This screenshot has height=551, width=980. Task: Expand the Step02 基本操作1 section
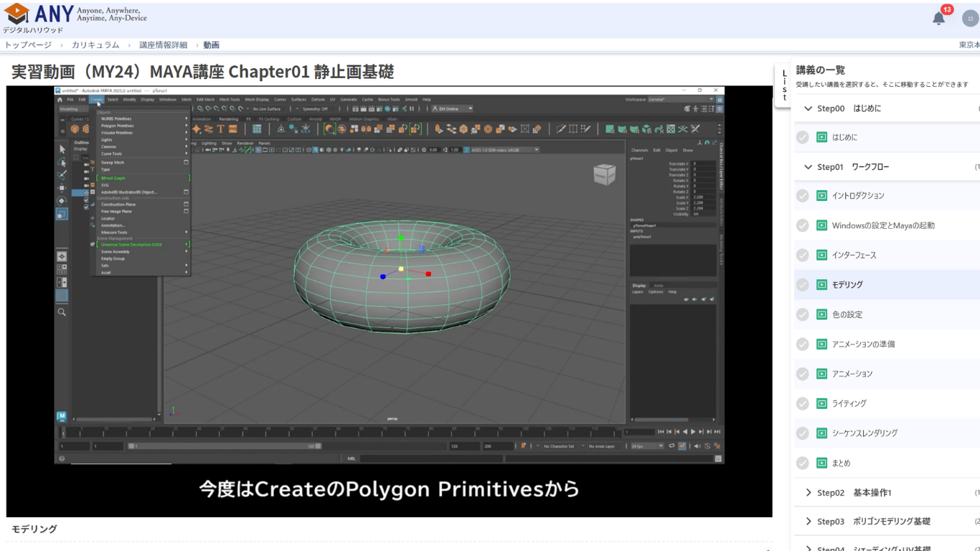(x=809, y=493)
